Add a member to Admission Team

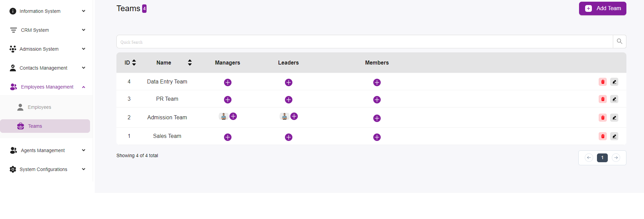click(377, 118)
